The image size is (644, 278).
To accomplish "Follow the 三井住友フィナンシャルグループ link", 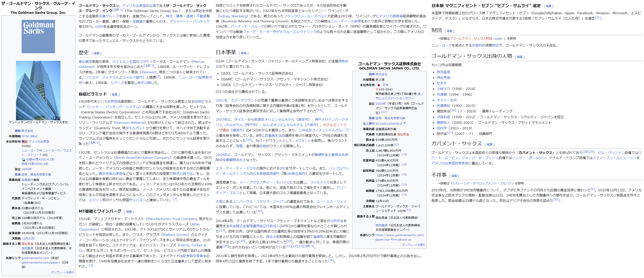I will click(323, 130).
